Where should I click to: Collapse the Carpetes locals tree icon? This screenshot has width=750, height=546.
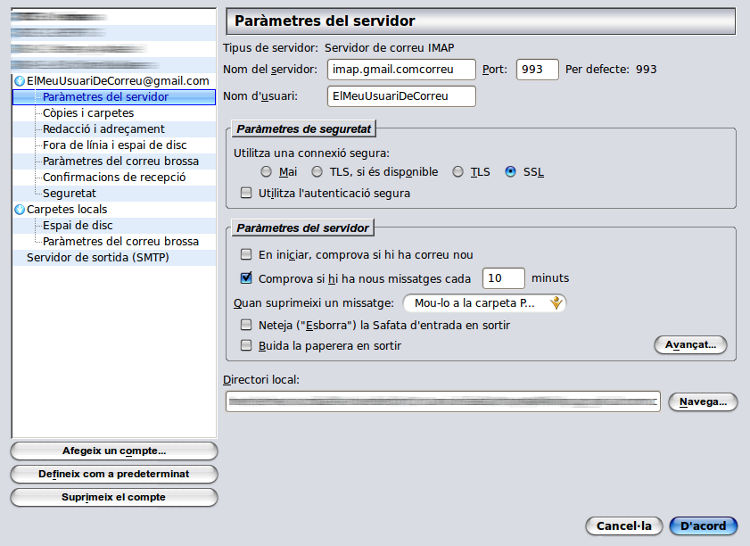[x=19, y=209]
